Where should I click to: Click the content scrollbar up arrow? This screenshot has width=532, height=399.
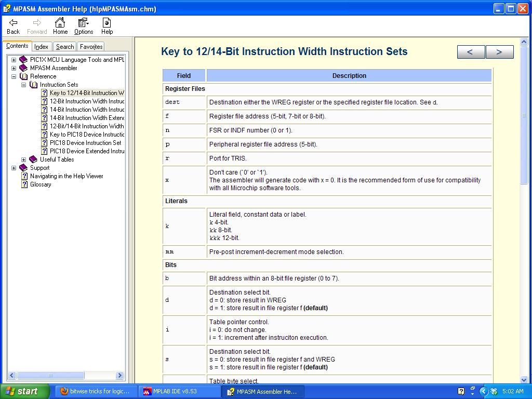tap(524, 42)
